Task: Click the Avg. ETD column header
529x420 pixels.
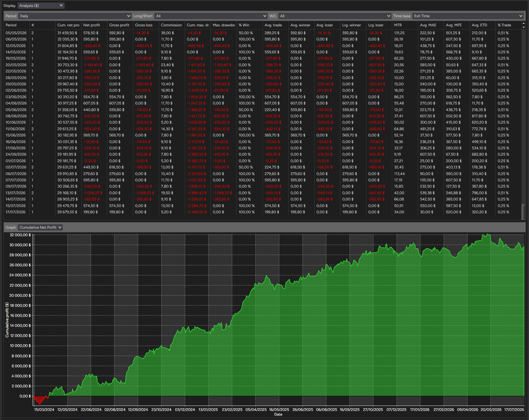Action: click(482, 25)
